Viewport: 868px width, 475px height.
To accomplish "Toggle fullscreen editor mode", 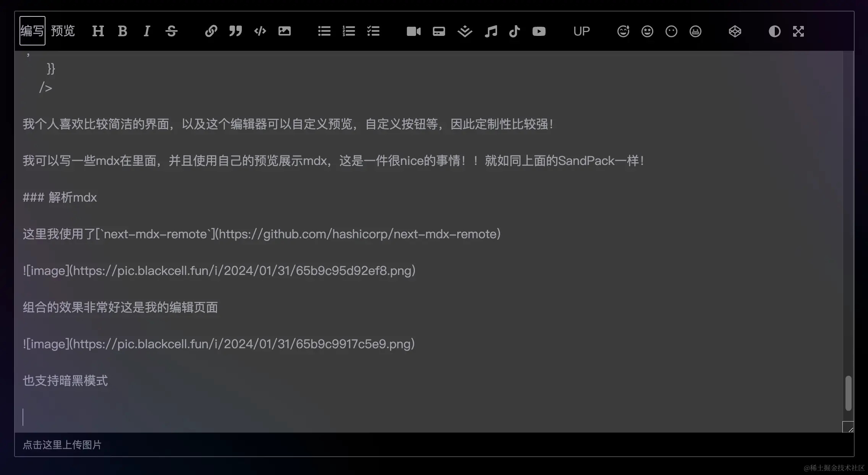I will pos(798,31).
